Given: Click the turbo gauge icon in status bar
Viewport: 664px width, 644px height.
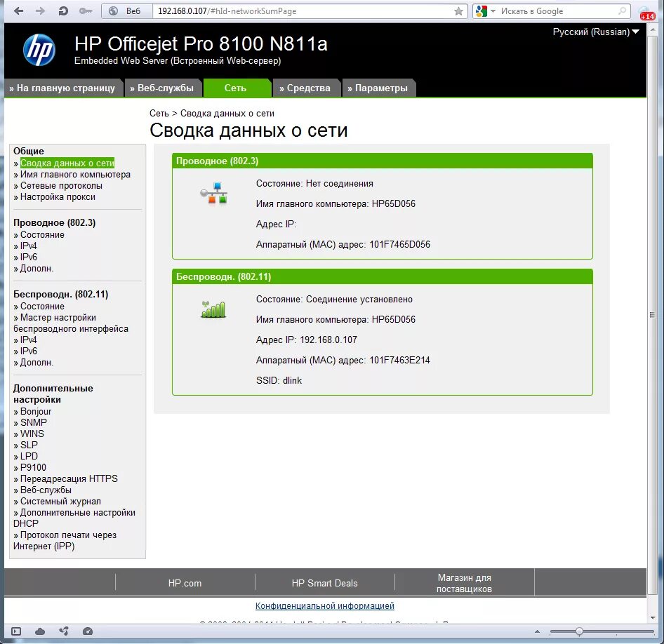Looking at the screenshot, I should pos(88,631).
